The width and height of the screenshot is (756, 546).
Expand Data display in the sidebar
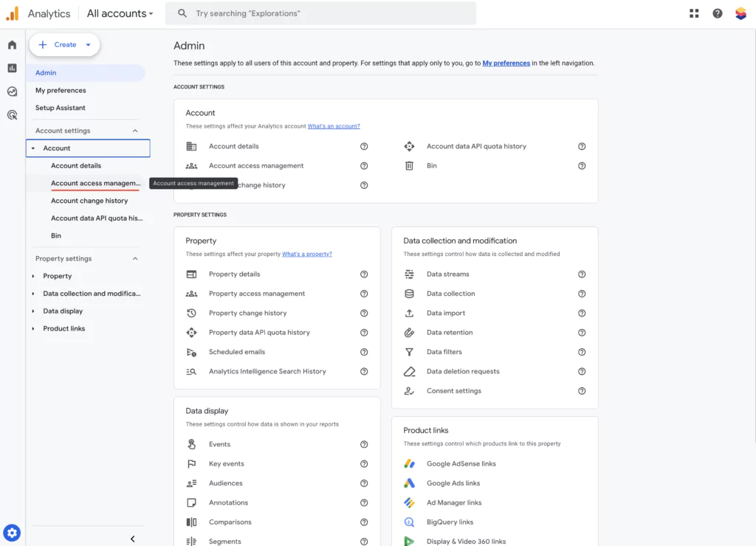[33, 311]
